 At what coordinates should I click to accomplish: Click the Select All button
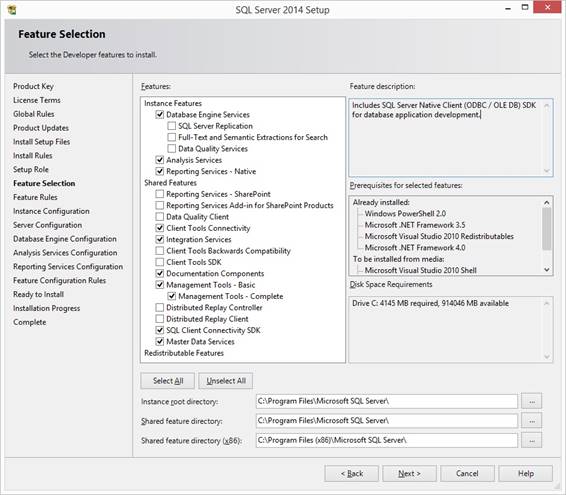[x=168, y=381]
